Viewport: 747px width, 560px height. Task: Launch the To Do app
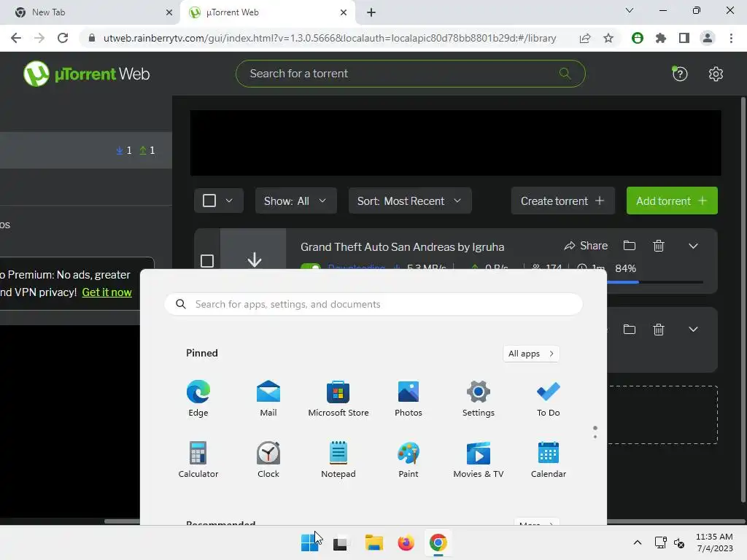click(x=549, y=399)
